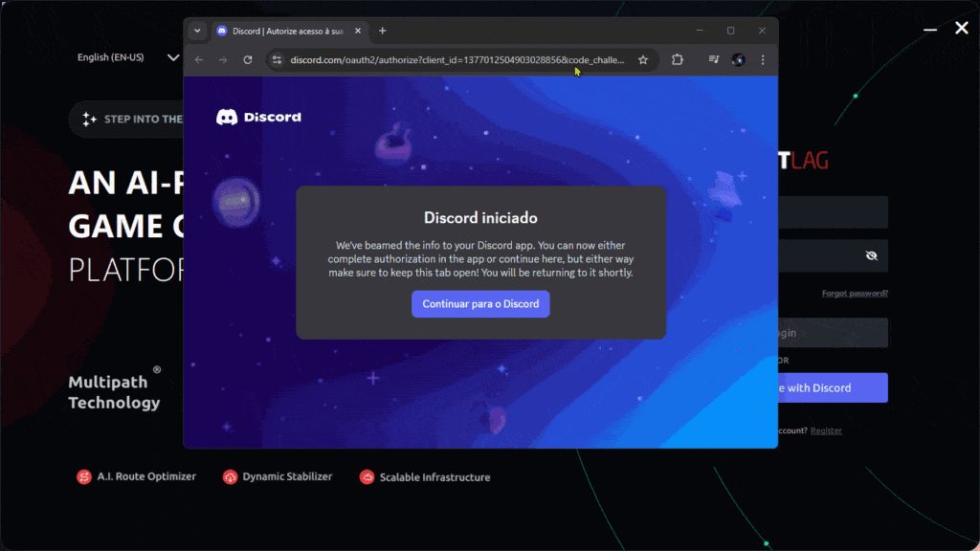Click the Discord iniciado heading

pyautogui.click(x=480, y=218)
